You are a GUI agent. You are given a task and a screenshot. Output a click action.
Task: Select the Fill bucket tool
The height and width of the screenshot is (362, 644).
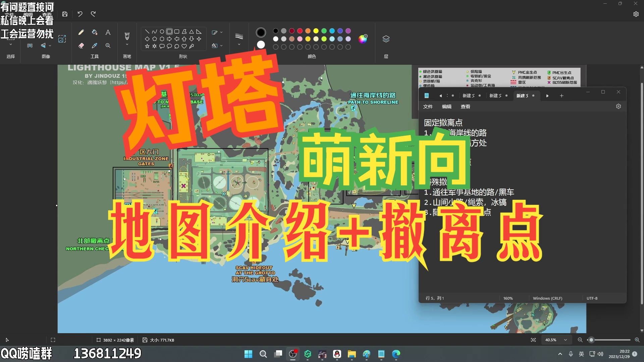[95, 32]
